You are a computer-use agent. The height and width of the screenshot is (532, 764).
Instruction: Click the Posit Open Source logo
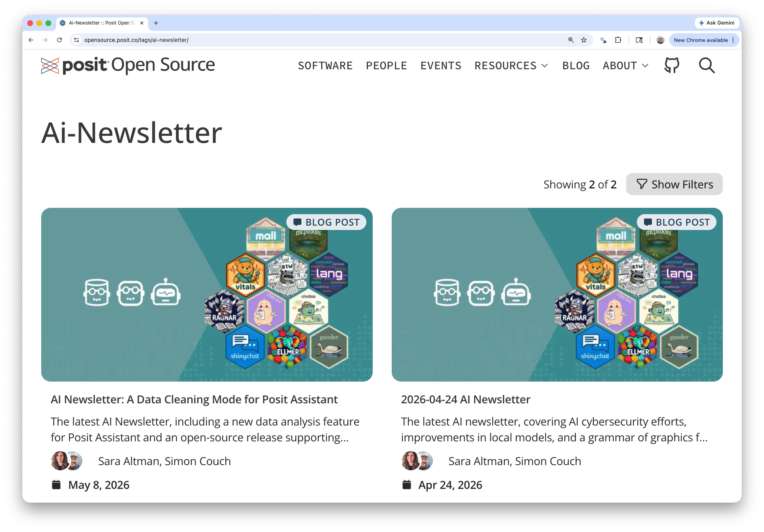[x=128, y=65]
